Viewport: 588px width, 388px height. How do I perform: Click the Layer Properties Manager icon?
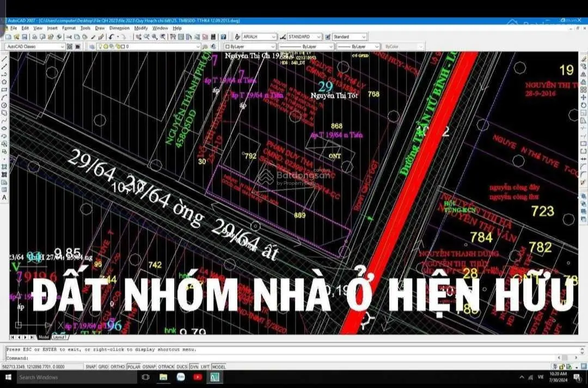click(92, 46)
